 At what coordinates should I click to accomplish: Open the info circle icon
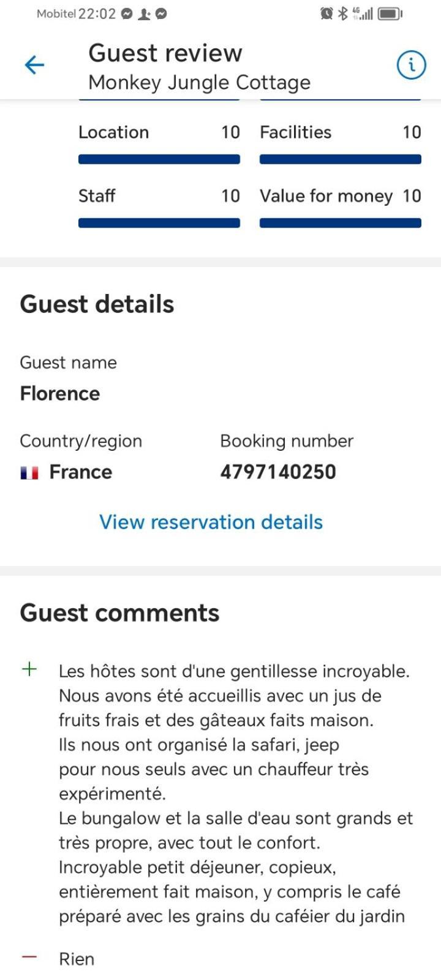pos(412,64)
